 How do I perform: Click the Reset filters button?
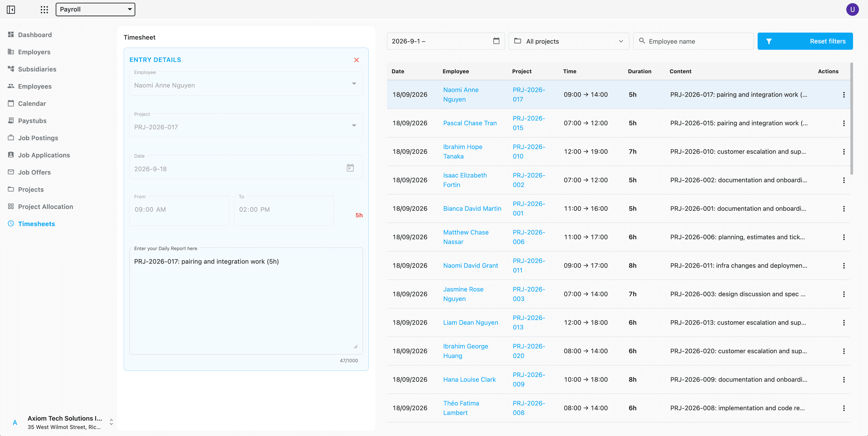click(x=805, y=41)
